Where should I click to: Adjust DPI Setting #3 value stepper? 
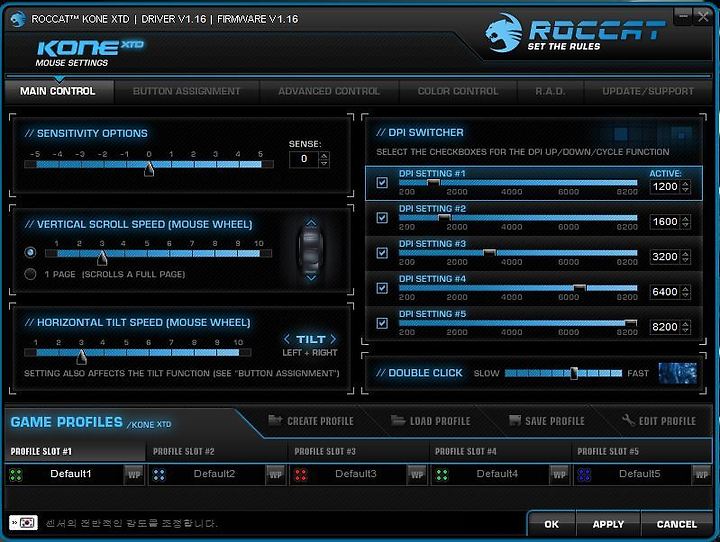click(x=686, y=257)
